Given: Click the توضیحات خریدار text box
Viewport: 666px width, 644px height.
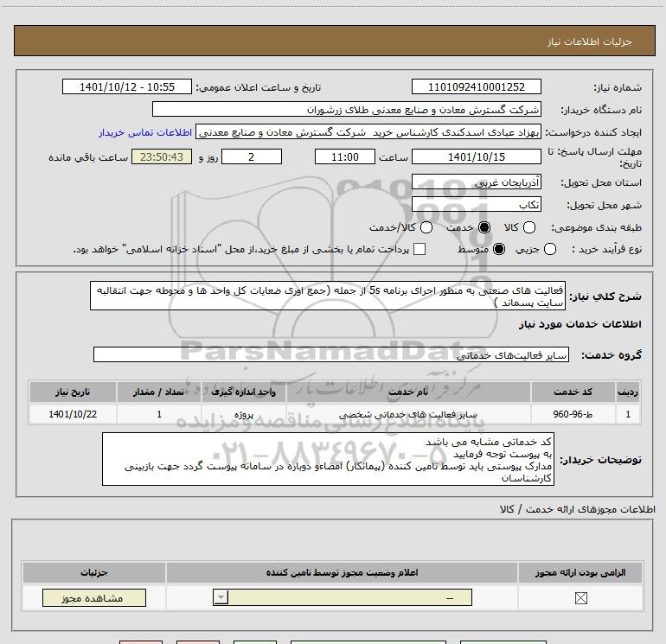Looking at the screenshot, I should tap(328, 459).
